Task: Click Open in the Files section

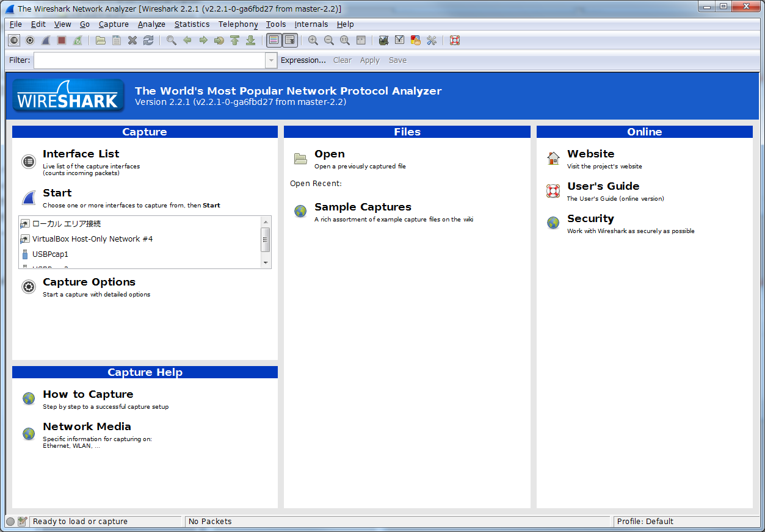Action: coord(330,154)
